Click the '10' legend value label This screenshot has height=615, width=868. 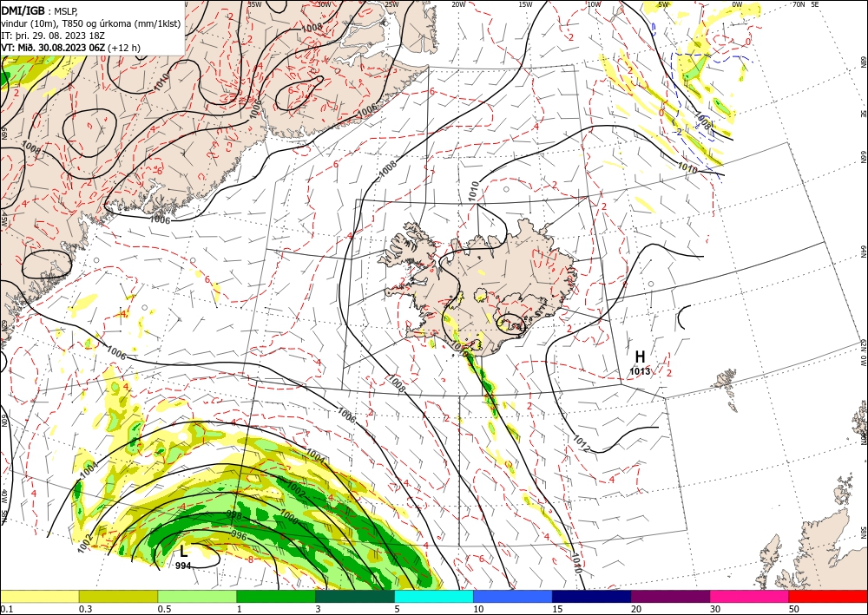pyautogui.click(x=479, y=609)
